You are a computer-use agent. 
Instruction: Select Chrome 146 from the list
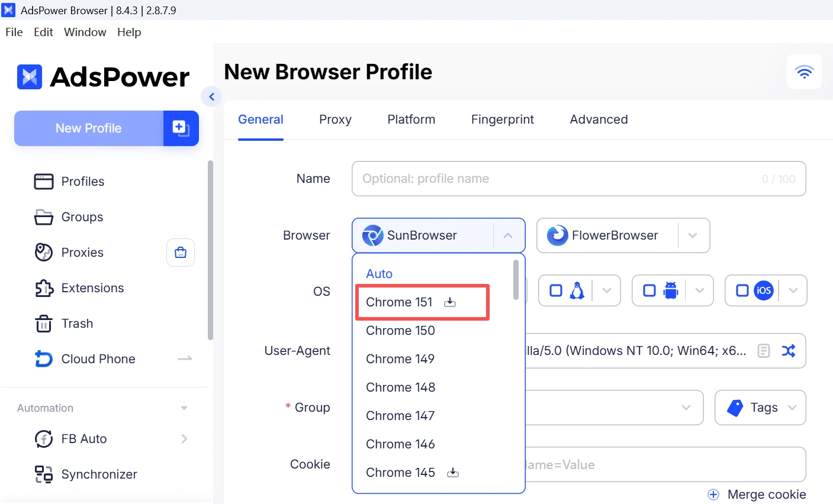click(x=400, y=444)
